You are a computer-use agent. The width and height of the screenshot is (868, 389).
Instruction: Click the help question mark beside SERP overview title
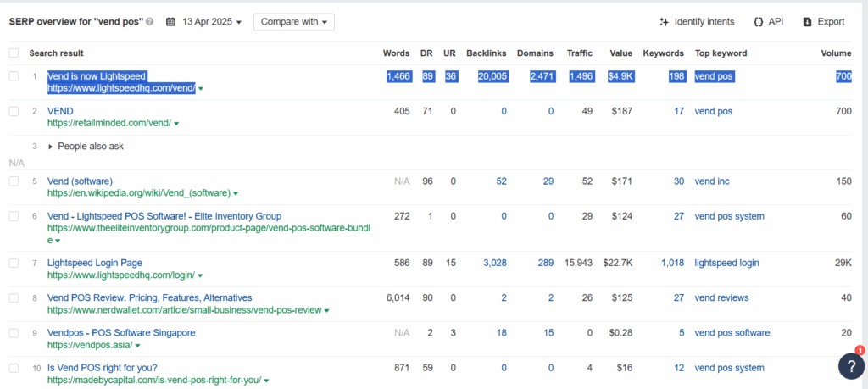coord(149,22)
